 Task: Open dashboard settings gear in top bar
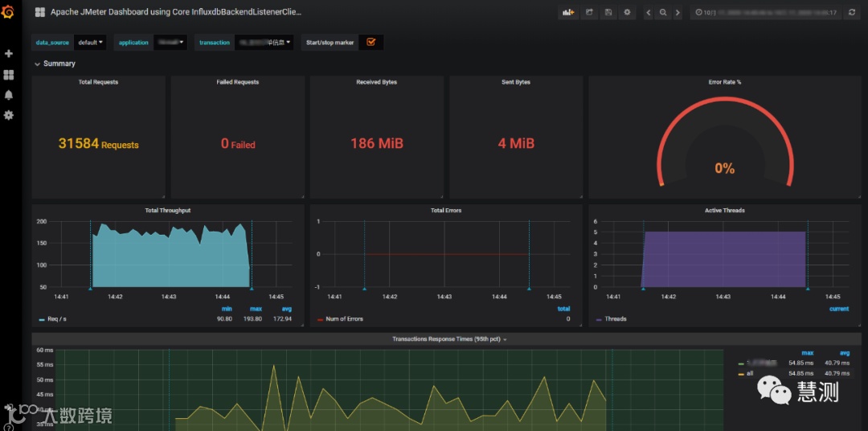click(627, 12)
